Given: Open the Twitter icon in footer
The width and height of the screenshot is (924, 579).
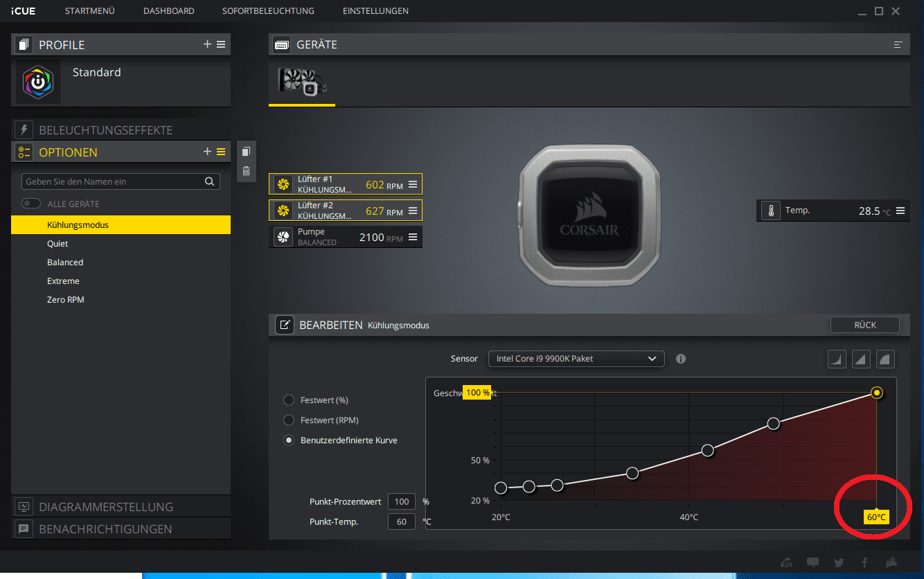Looking at the screenshot, I should (839, 562).
